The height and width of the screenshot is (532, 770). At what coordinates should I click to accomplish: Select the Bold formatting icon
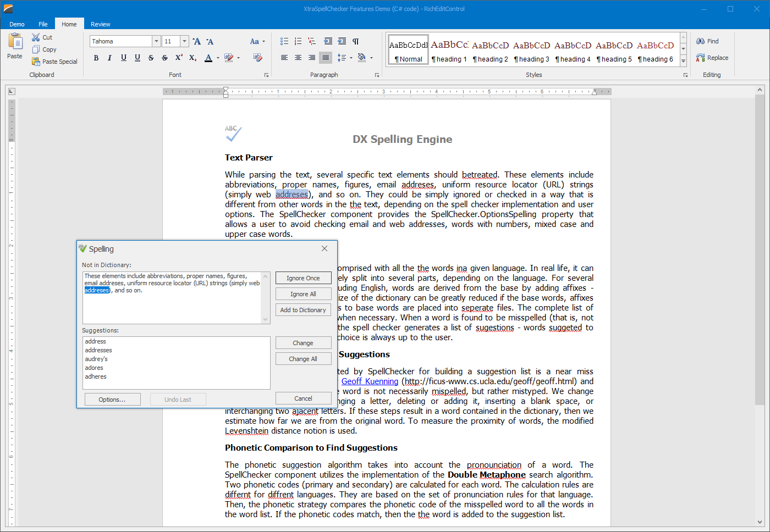point(96,58)
